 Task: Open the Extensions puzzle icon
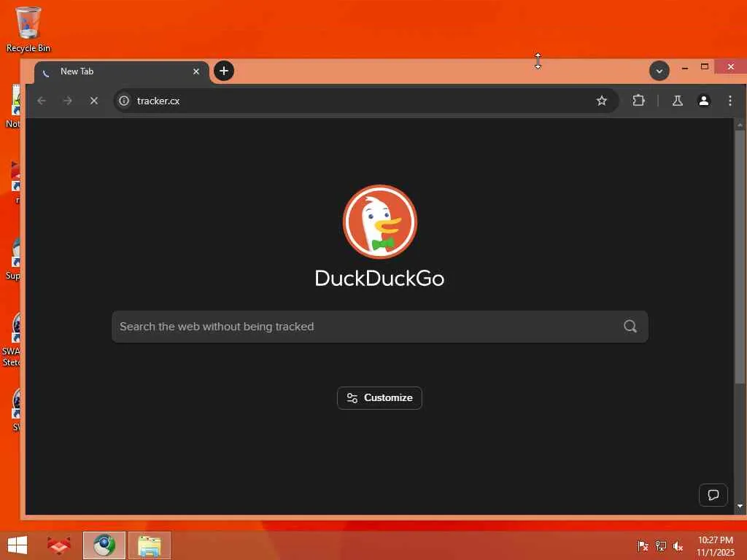[638, 101]
